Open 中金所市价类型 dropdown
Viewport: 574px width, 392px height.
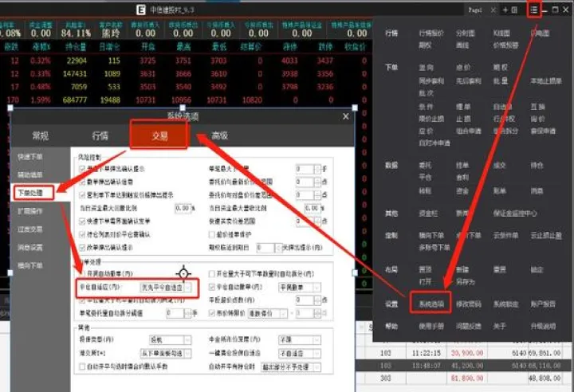pyautogui.click(x=300, y=340)
